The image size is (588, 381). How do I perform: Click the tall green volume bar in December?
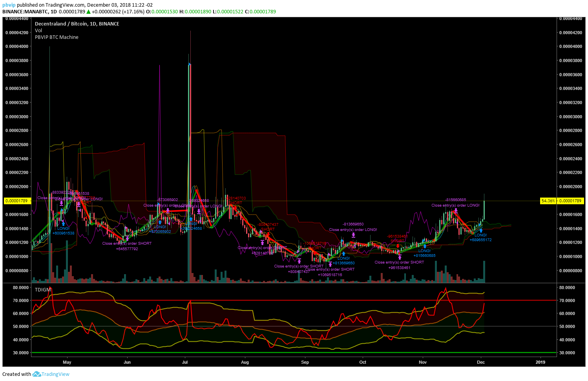click(x=484, y=272)
